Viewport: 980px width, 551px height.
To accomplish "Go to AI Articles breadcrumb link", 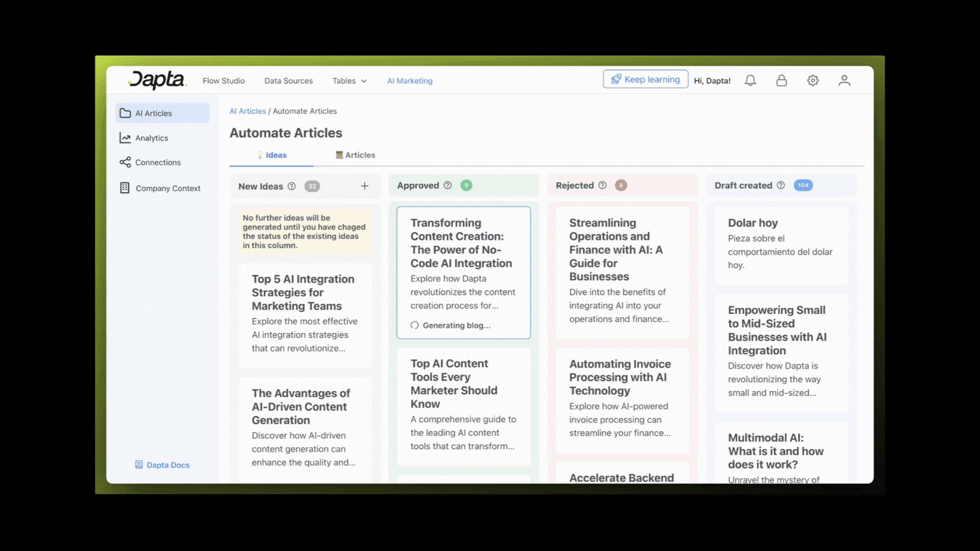I will coord(248,111).
